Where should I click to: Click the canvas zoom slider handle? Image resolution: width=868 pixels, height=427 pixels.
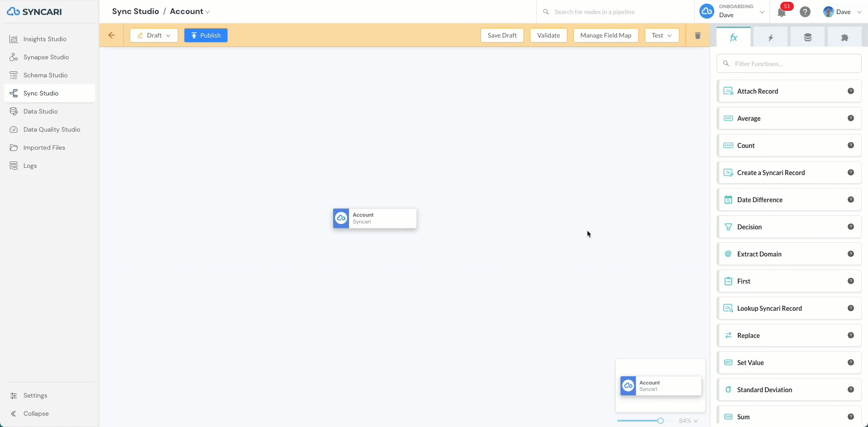pyautogui.click(x=660, y=421)
